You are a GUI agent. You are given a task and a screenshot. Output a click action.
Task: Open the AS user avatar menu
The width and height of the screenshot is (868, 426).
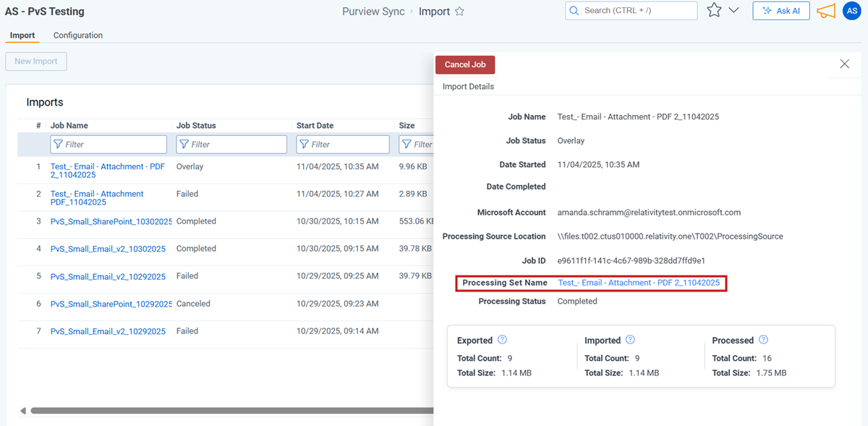[x=851, y=11]
